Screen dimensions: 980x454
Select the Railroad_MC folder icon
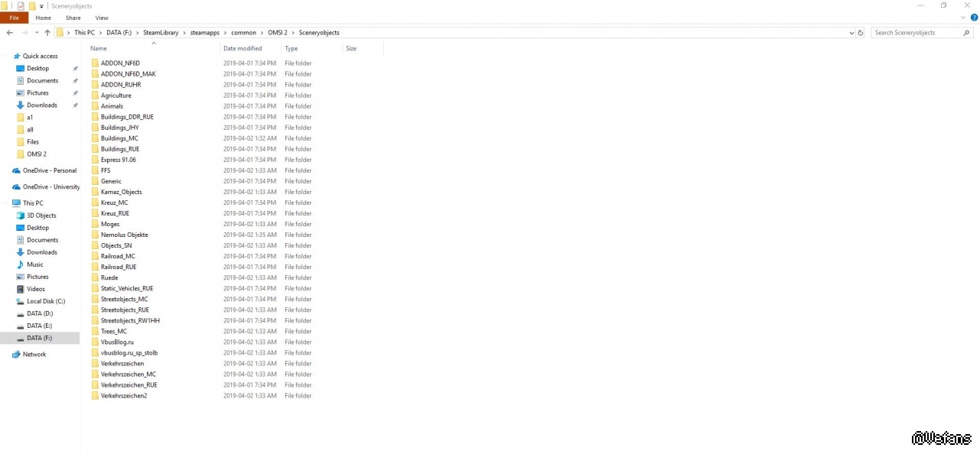tap(95, 256)
